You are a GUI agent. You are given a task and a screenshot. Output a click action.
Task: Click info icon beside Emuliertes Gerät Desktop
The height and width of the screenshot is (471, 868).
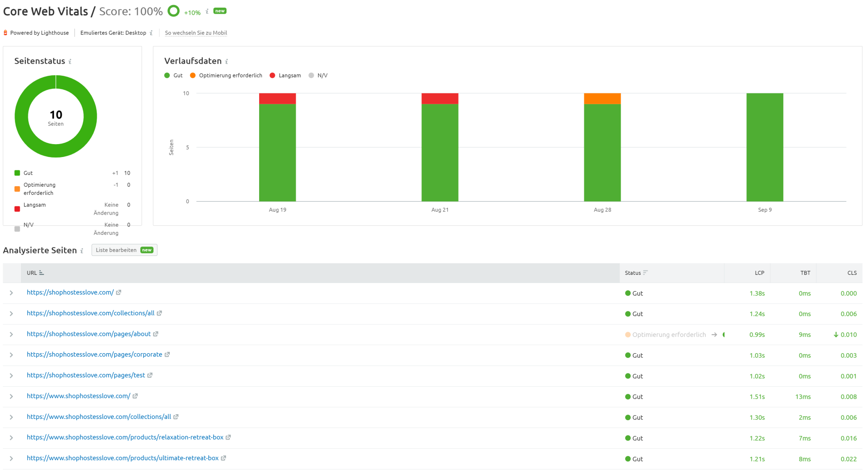[x=151, y=33]
